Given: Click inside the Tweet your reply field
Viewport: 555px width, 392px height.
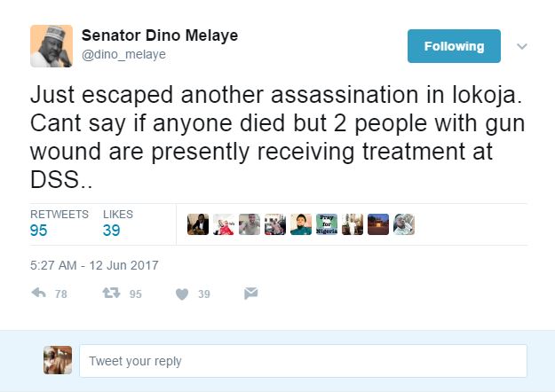Looking at the screenshot, I should [302, 361].
